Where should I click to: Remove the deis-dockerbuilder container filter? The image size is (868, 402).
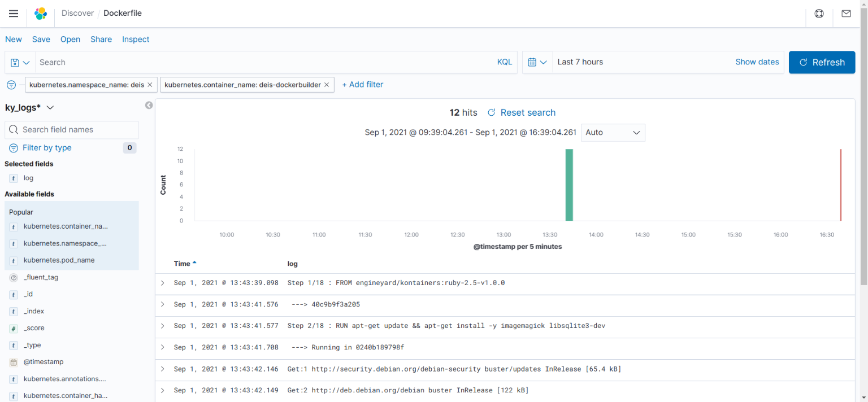(x=327, y=85)
